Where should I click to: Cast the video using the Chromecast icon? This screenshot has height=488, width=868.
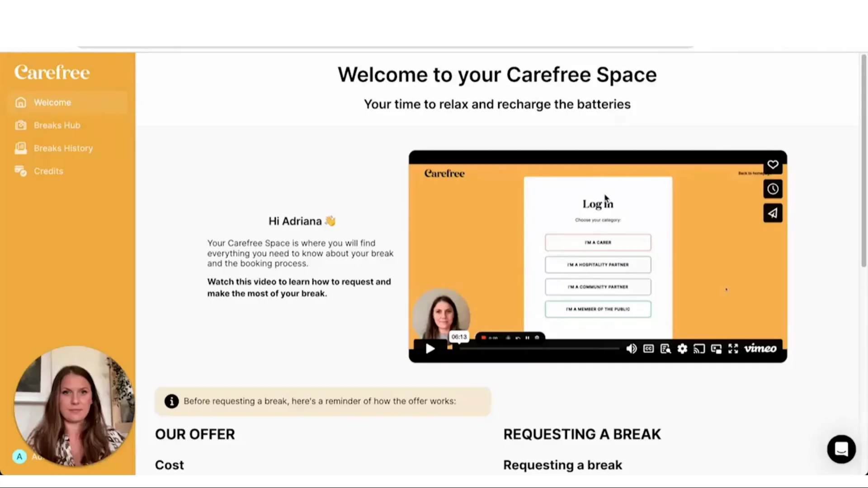tap(699, 348)
